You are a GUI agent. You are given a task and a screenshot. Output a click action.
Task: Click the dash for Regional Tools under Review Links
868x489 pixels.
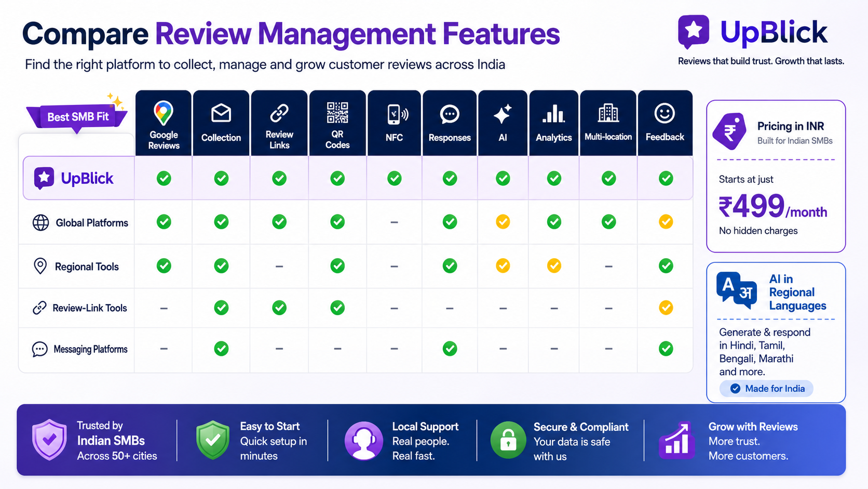click(x=279, y=267)
